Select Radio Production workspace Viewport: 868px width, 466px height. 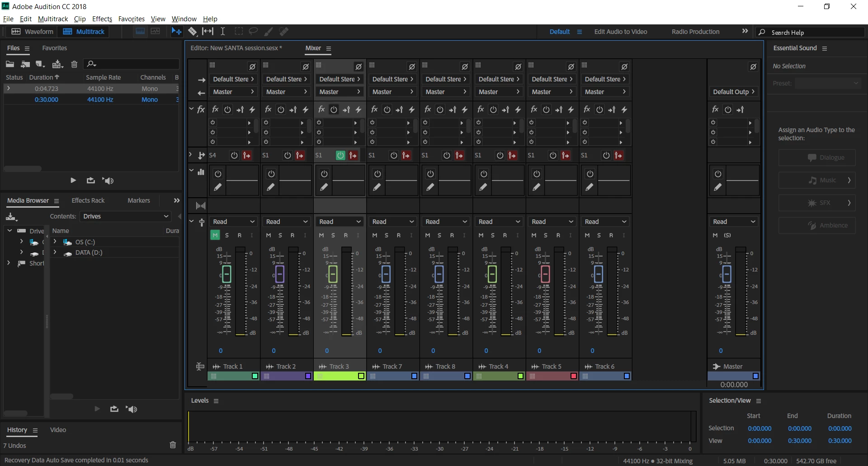point(695,32)
